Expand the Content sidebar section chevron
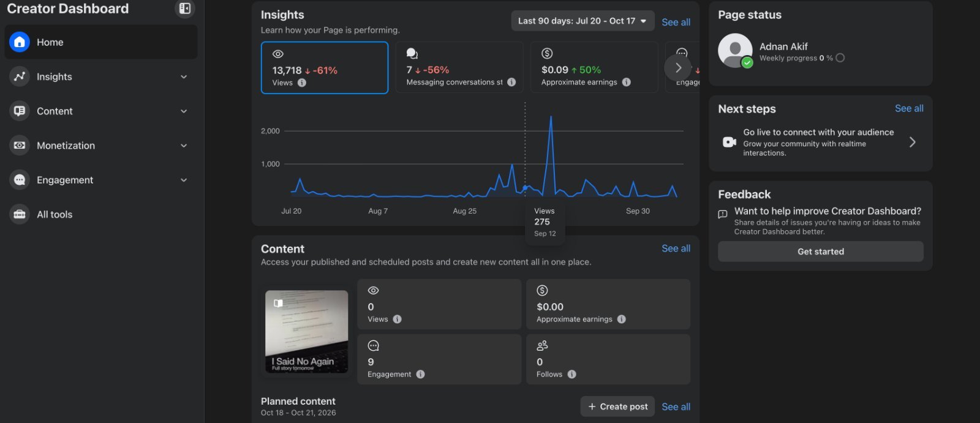980x423 pixels. 184,111
